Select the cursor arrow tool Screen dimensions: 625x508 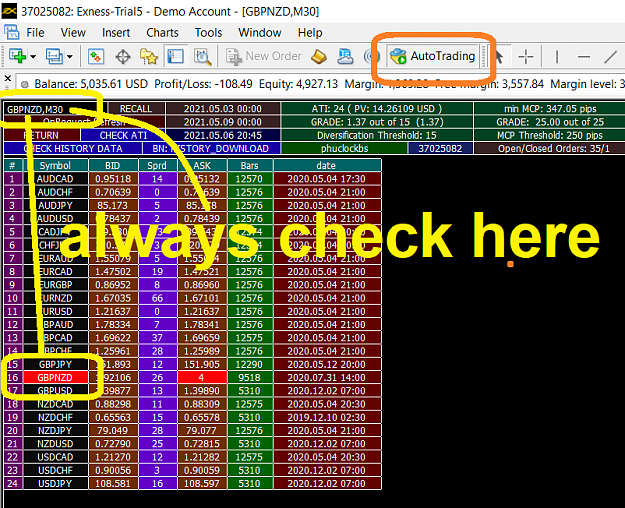point(499,56)
